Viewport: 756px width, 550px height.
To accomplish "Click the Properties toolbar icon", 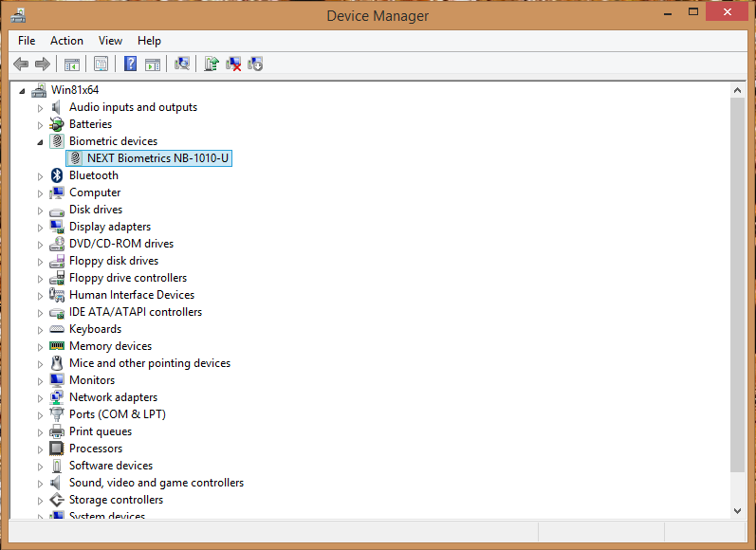I will [101, 64].
